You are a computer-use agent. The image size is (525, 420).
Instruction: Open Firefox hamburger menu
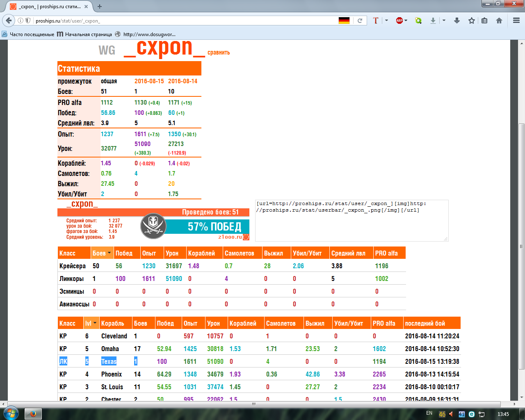(x=516, y=21)
